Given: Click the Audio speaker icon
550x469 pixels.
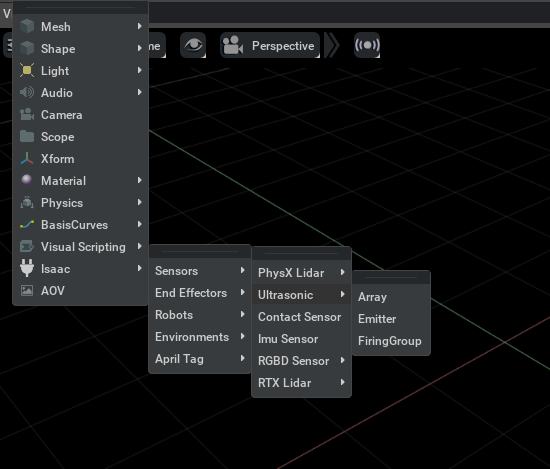Looking at the screenshot, I should tap(27, 92).
